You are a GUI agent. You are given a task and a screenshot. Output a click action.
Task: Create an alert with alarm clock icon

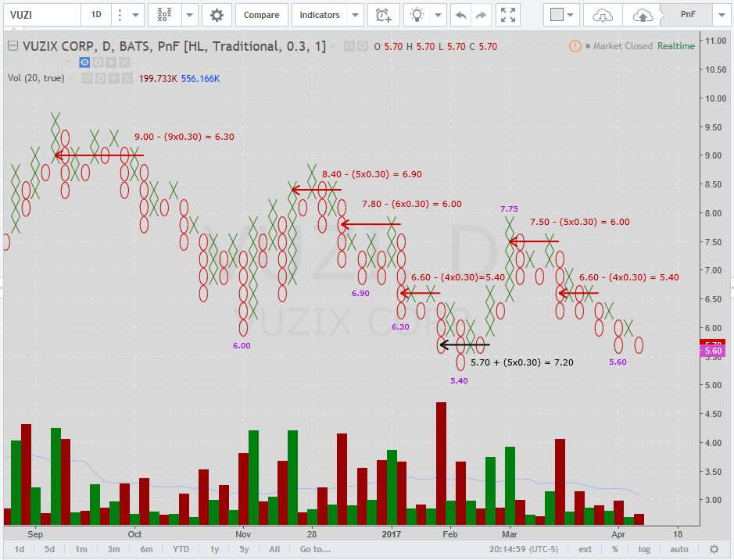(x=383, y=15)
